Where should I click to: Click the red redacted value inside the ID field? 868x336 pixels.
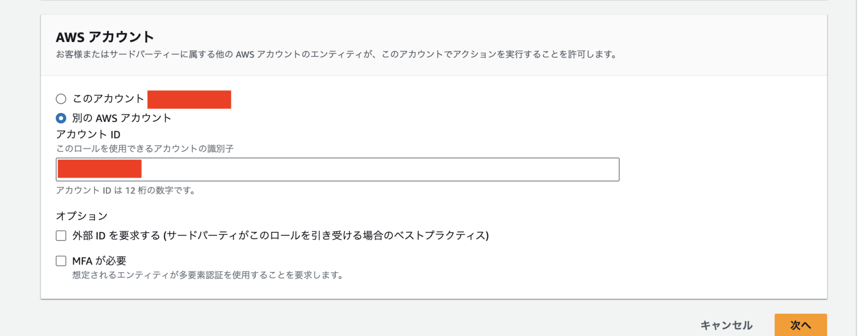(99, 168)
